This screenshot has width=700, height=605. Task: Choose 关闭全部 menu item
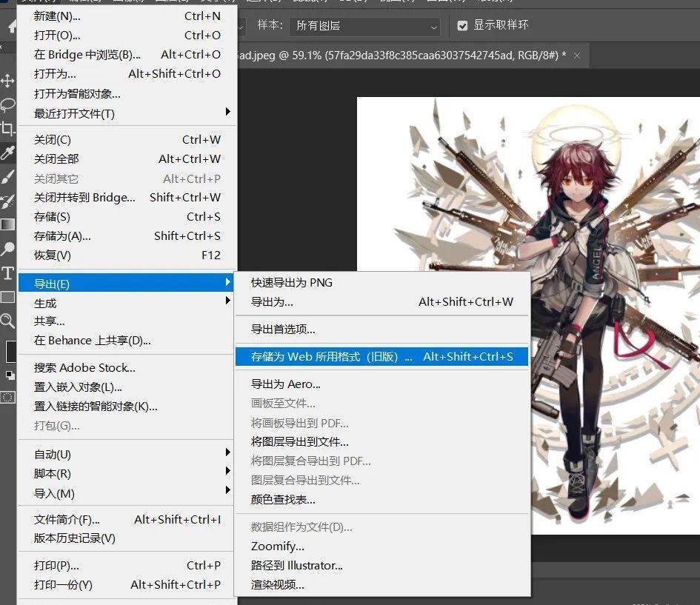[x=127, y=158]
